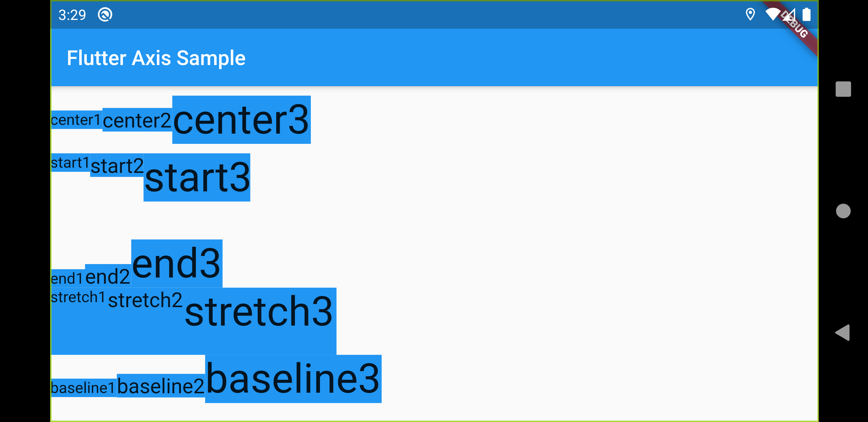Tap the baseline1 text box
Viewport: 868px width, 422px height.
(x=83, y=388)
